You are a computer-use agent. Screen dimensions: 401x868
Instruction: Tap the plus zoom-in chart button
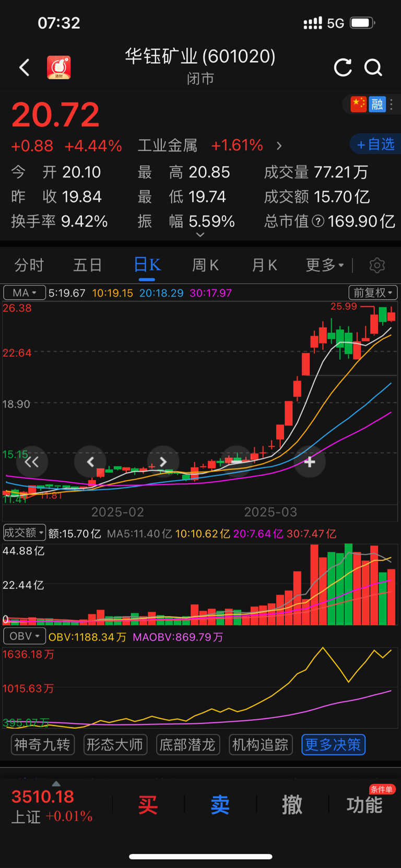(310, 462)
